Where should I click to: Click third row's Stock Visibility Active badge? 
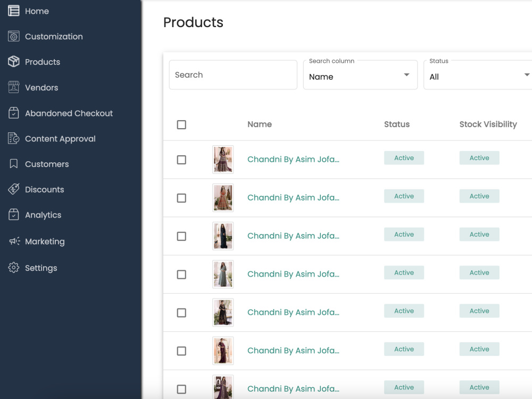(479, 235)
